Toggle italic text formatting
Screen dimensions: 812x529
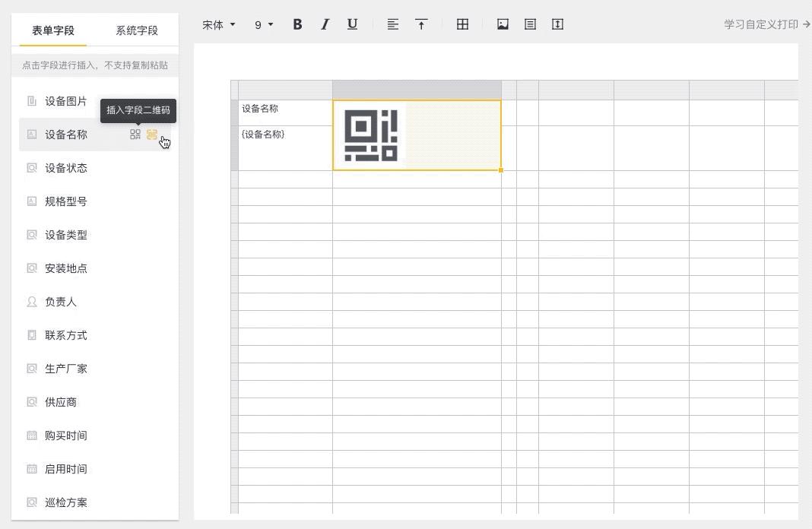click(x=325, y=24)
